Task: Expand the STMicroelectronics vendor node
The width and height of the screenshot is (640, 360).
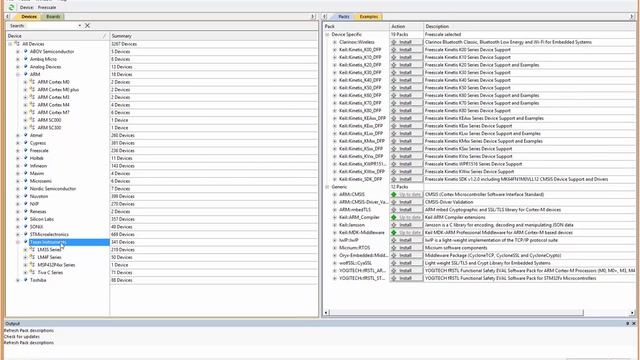Action: coord(18,234)
